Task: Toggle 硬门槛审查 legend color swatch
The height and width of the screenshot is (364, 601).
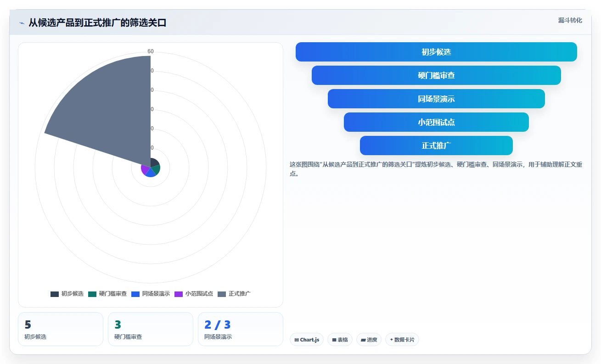Action: [x=92, y=294]
